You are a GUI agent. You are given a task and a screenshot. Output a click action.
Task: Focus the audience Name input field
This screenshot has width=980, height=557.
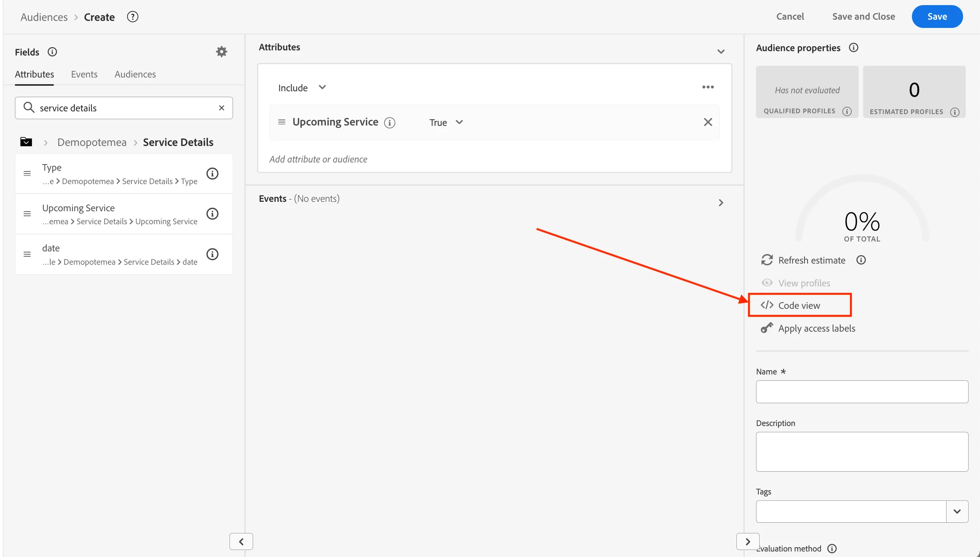pyautogui.click(x=862, y=391)
